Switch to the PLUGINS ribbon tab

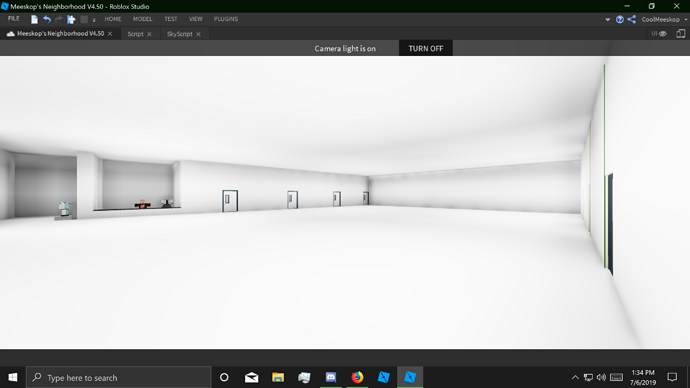point(226,19)
